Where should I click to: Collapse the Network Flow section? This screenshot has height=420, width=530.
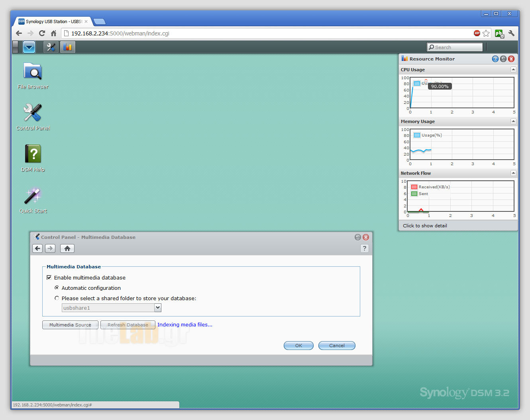coord(513,173)
